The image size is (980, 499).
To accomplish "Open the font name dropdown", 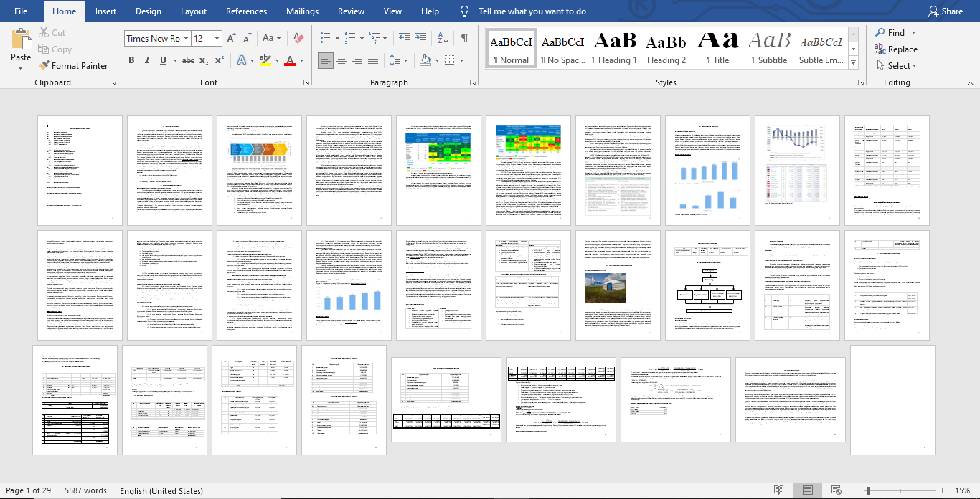I will [187, 39].
